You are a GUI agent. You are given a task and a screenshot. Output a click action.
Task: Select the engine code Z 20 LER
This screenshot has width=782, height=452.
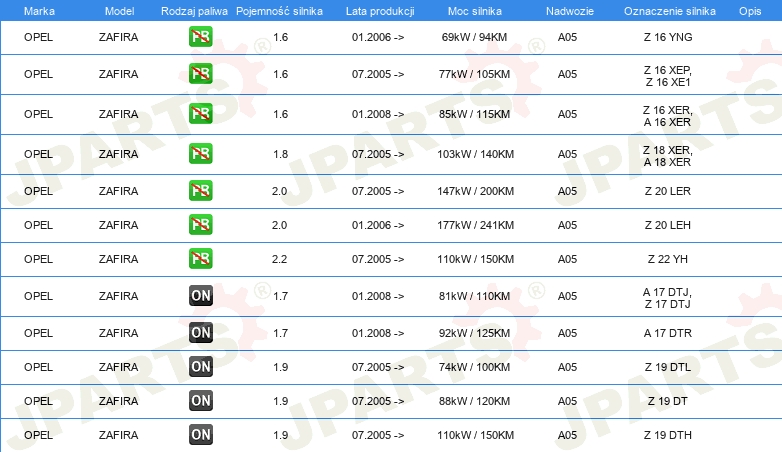[x=668, y=191]
